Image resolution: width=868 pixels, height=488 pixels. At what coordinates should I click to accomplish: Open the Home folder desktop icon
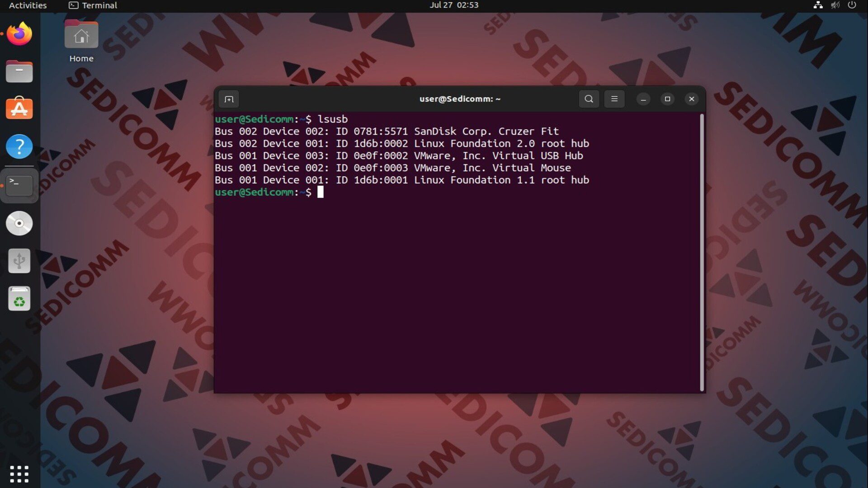(x=81, y=42)
